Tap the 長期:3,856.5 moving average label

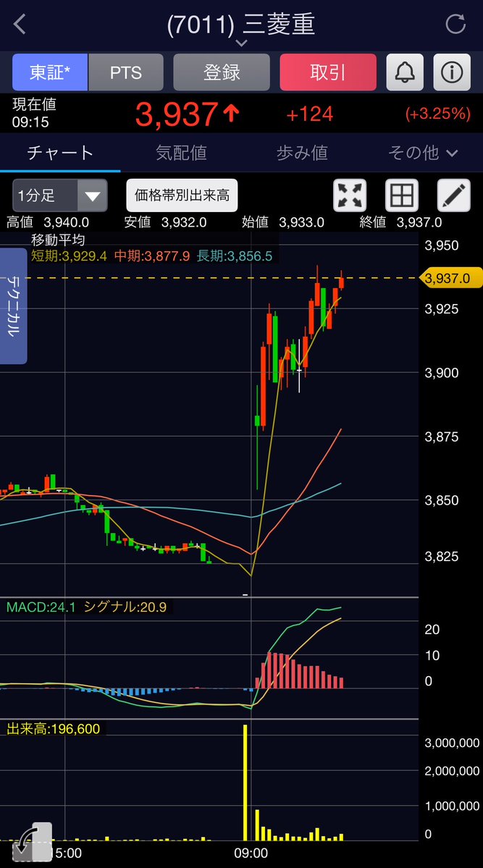235,256
